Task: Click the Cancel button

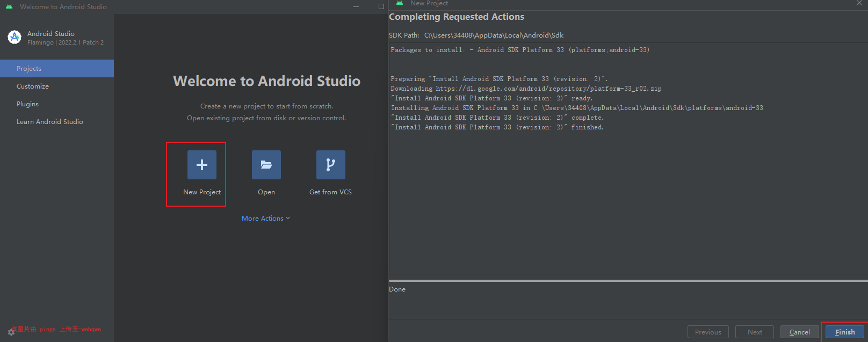Action: click(x=800, y=332)
